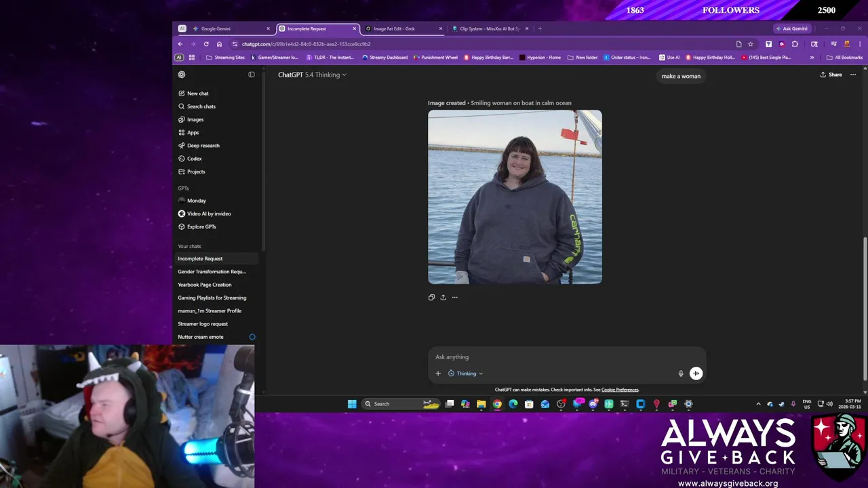The height and width of the screenshot is (488, 868).
Task: Open Microsoft Edge from taskbar
Action: [513, 404]
